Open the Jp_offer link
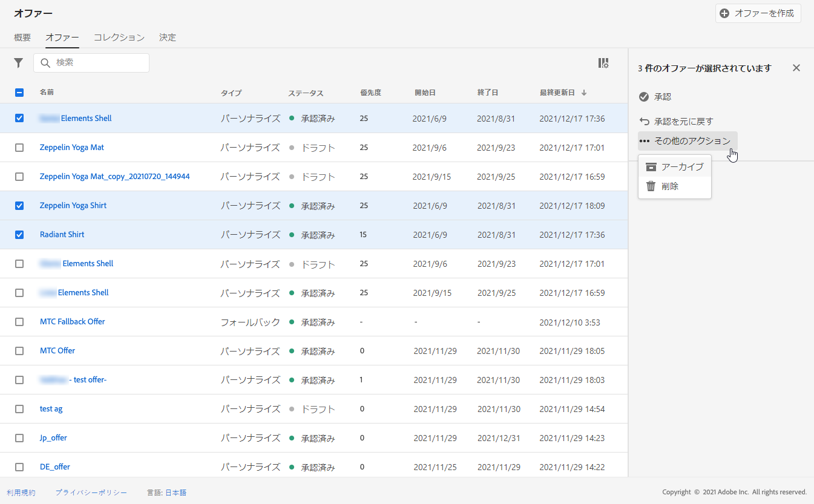The width and height of the screenshot is (814, 504). [53, 438]
